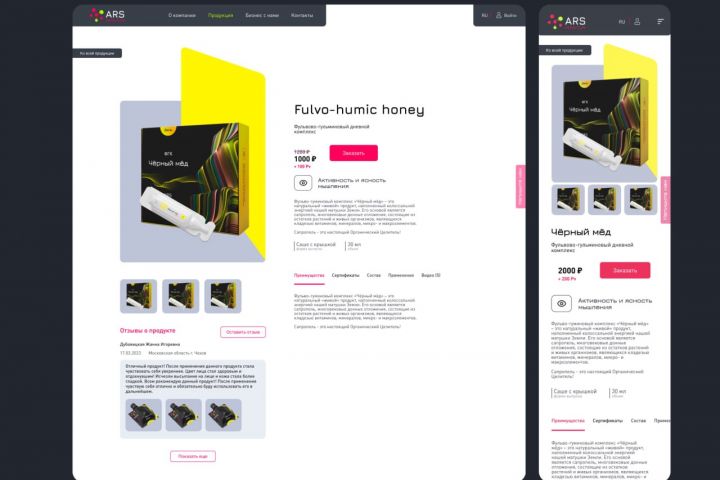This screenshot has width=720, height=480.
Task: Click the ARS logo in desktop header
Action: tap(107, 15)
